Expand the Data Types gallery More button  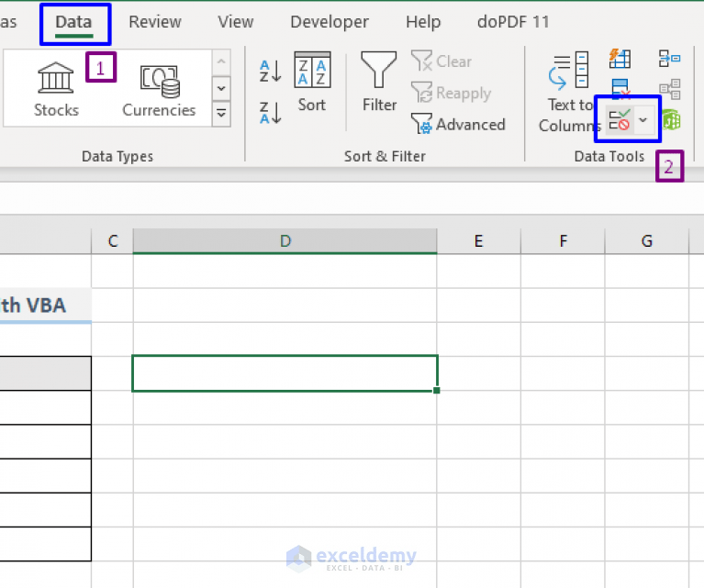coord(221,113)
